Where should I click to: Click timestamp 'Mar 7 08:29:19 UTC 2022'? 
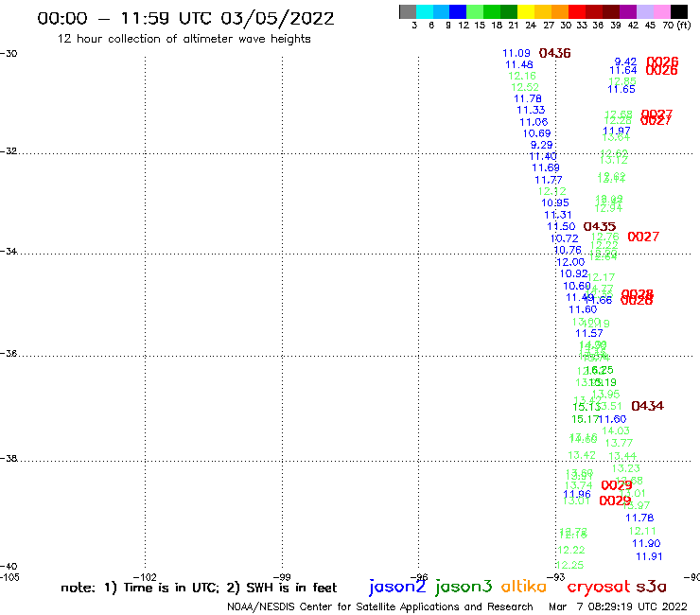618,606
